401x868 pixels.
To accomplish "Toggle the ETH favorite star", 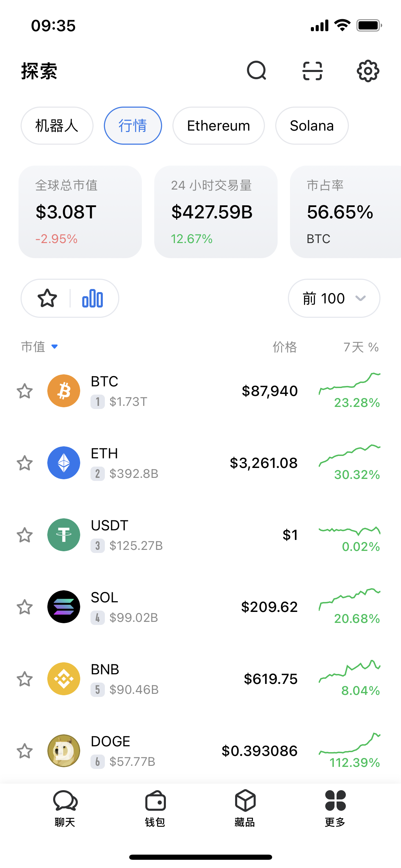I will 25,463.
